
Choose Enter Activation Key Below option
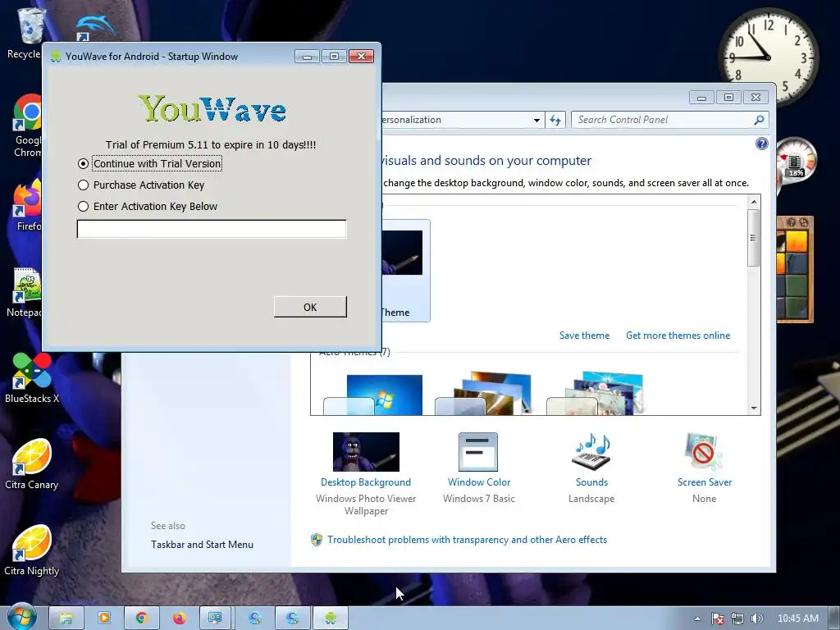(83, 206)
